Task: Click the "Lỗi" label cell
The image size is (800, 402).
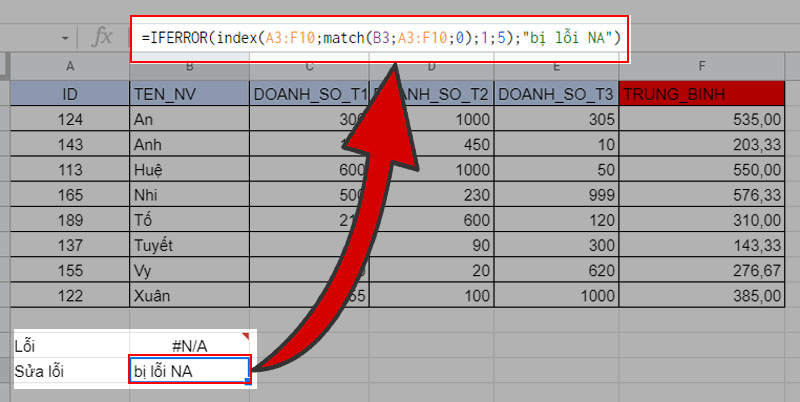Action: 70,345
